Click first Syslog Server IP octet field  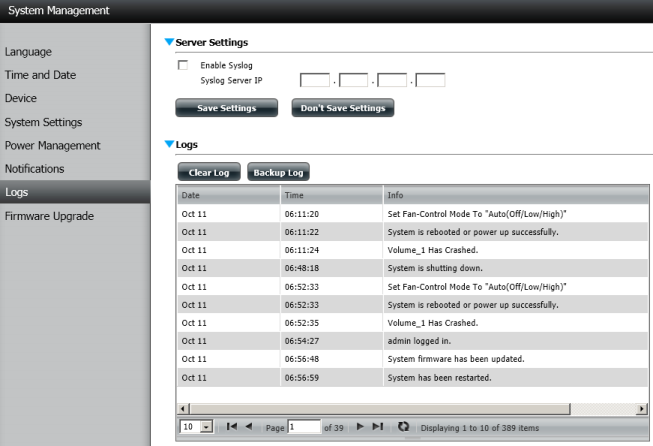pos(315,80)
